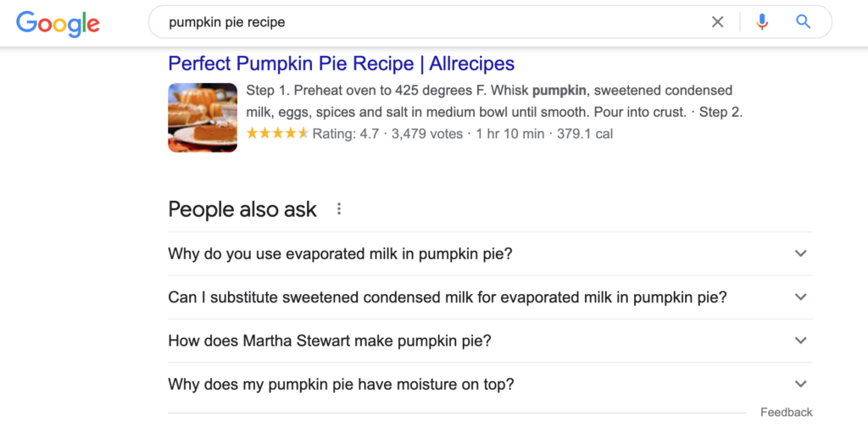Screen dimensions: 868x444
Task: Click the Google logo
Action: pos(58,23)
